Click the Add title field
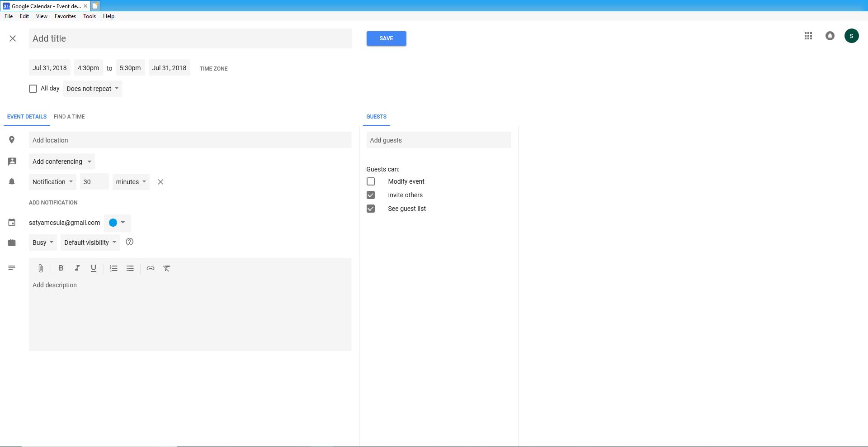This screenshot has height=447, width=868. pyautogui.click(x=190, y=38)
